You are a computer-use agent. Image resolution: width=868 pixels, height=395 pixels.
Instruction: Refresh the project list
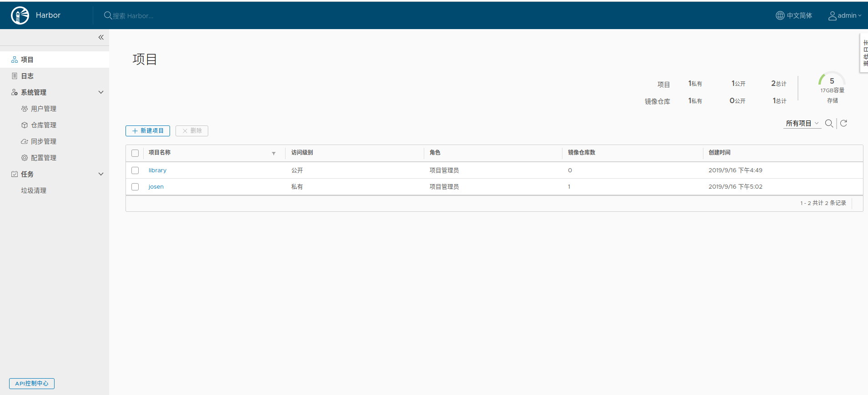[x=843, y=124]
